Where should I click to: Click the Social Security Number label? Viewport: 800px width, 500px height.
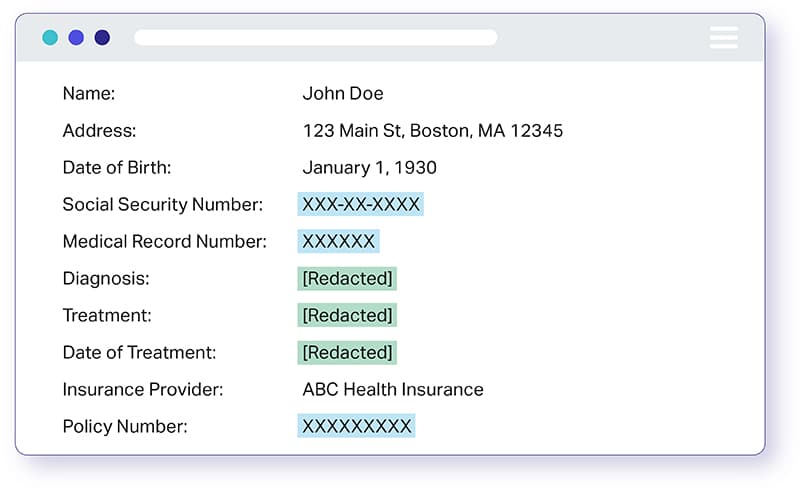click(162, 204)
